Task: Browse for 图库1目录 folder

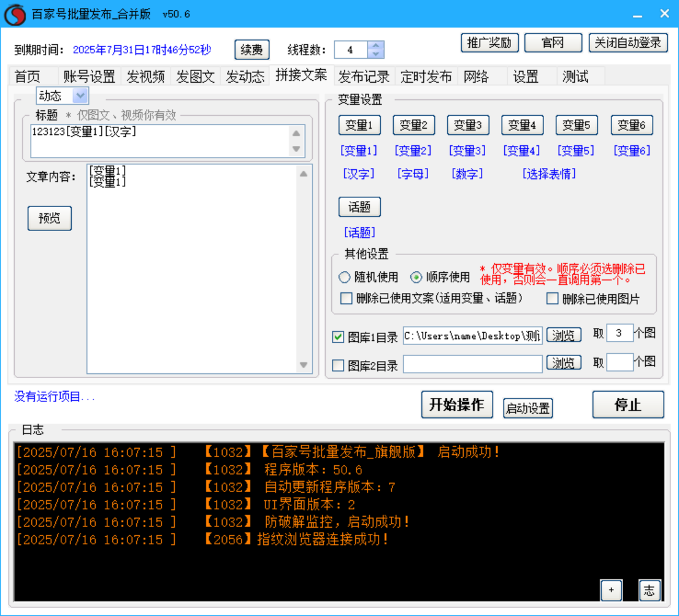Action: pos(563,335)
